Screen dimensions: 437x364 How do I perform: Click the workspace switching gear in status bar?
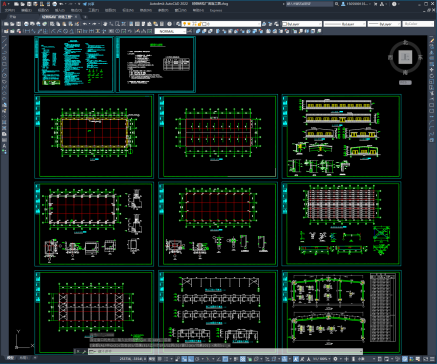pos(335,360)
